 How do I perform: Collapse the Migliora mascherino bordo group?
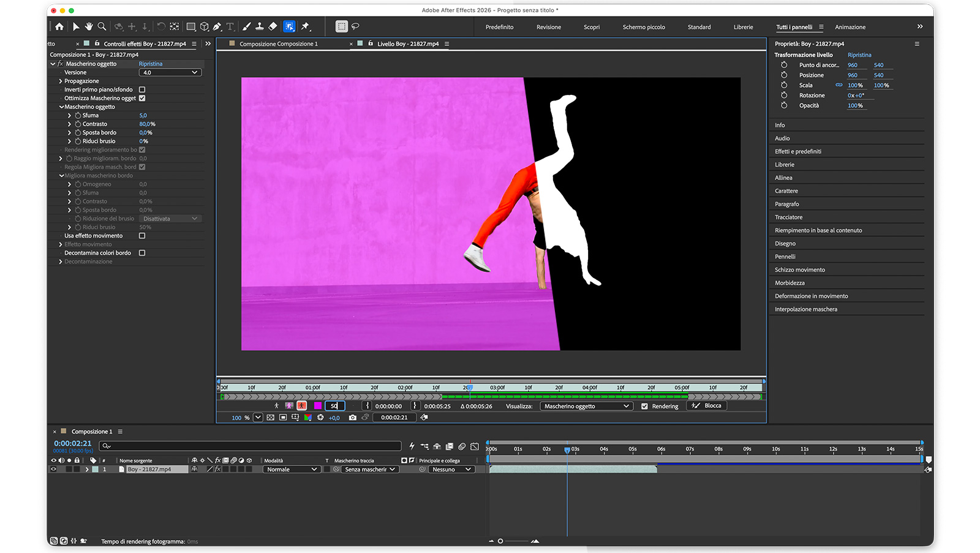[61, 176]
